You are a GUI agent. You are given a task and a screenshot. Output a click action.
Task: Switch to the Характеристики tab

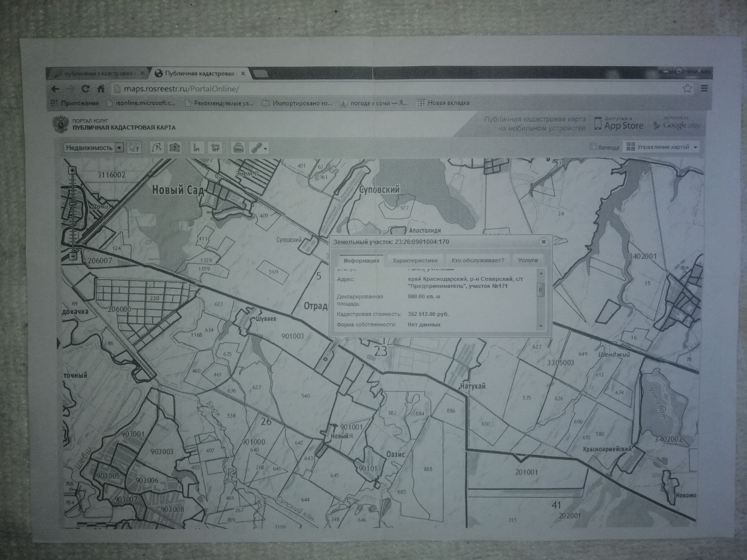click(415, 260)
